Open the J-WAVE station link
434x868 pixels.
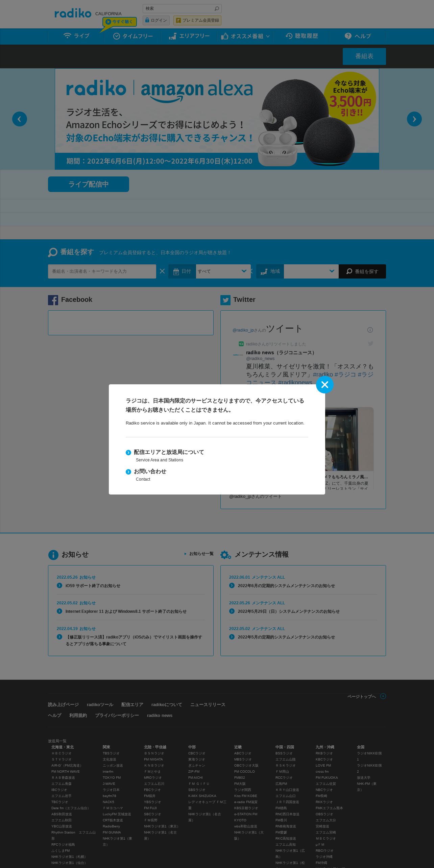point(109,783)
